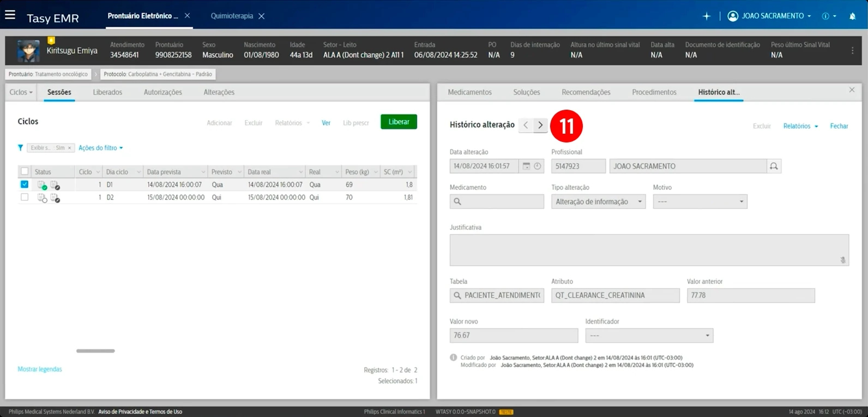The width and height of the screenshot is (868, 417).
Task: Click the Atributo field QT_CLEARANCE_CREATININA
Action: tap(616, 295)
